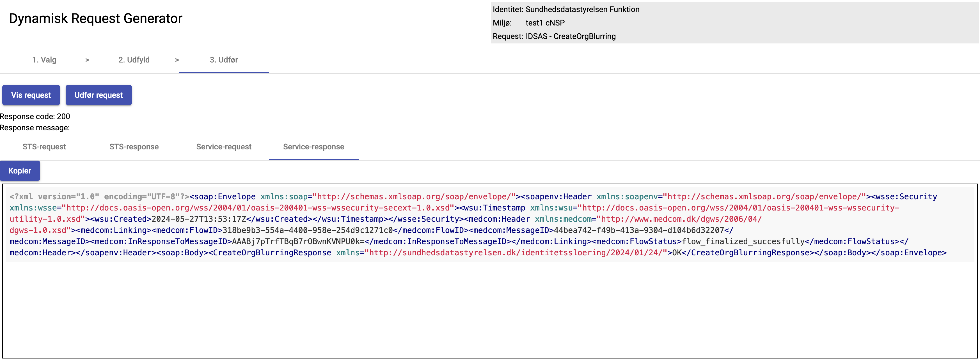This screenshot has width=980, height=361.
Task: Open the STS-request tab
Action: tap(44, 147)
